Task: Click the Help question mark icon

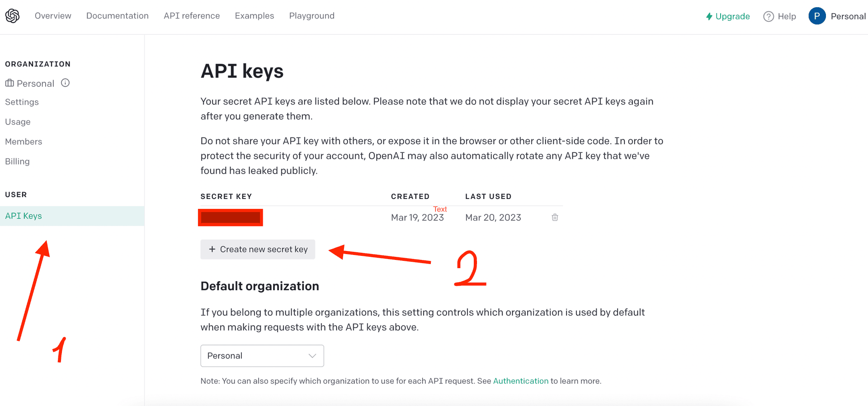Action: 768,16
